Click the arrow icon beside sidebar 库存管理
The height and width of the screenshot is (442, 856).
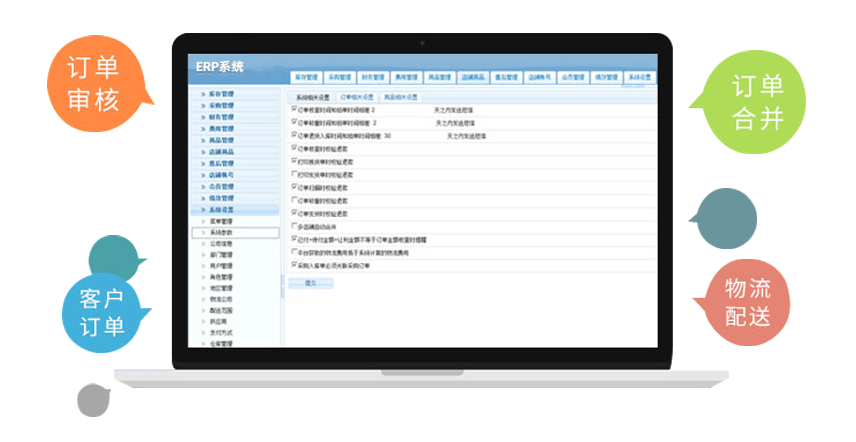tap(203, 94)
